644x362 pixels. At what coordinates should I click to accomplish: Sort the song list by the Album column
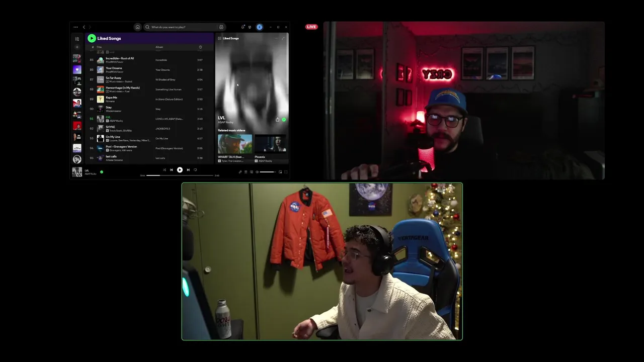[159, 47]
